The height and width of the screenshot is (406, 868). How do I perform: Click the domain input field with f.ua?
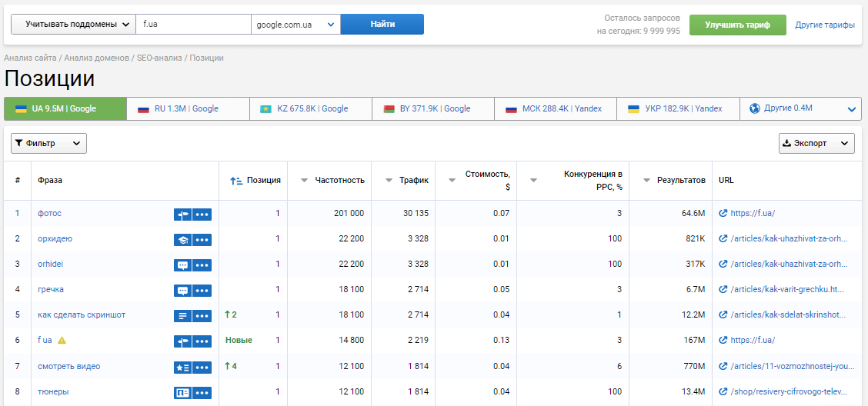[x=193, y=25]
